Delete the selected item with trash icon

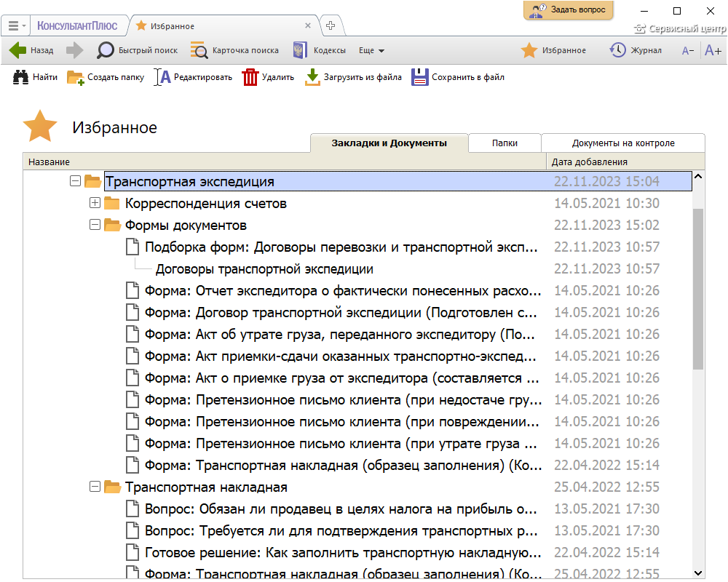pos(267,77)
